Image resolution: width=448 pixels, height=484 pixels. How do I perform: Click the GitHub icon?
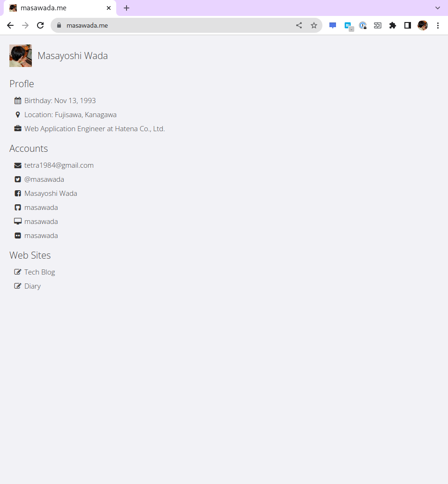click(18, 208)
